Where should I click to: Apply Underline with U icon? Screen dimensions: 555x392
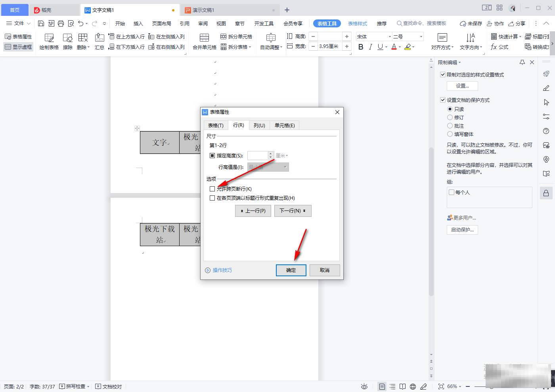(380, 47)
